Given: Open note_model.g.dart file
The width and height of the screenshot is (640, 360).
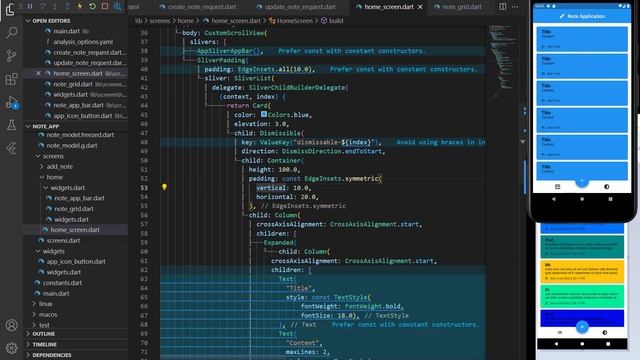Looking at the screenshot, I should [x=72, y=145].
